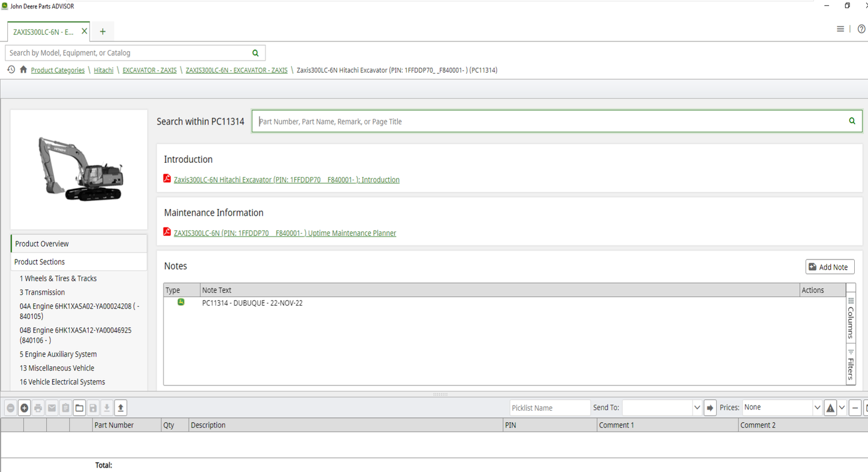The width and height of the screenshot is (868, 472).
Task: Click the upload arrow picklist icon
Action: point(121,408)
